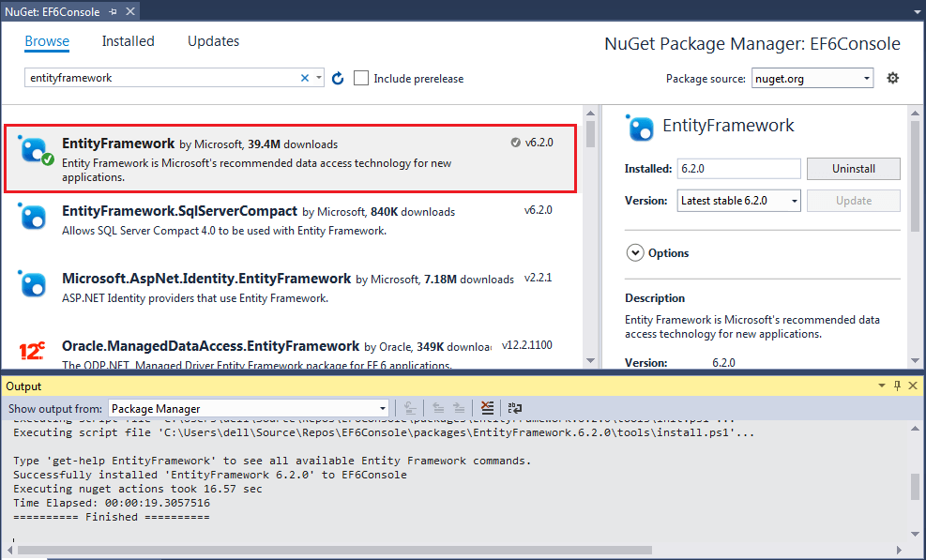Screen dimensions: 926x560
Task: Uninstall the EntityFramework package
Action: click(853, 169)
